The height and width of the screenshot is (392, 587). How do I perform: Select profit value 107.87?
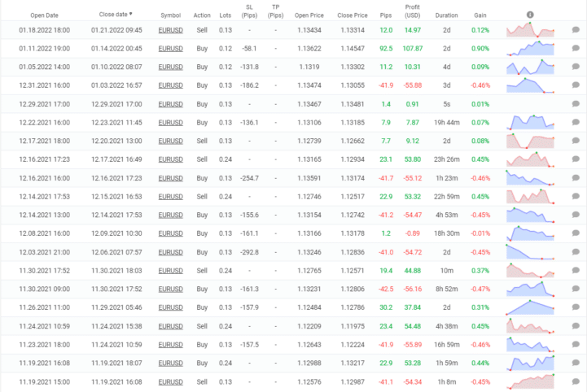413,48
